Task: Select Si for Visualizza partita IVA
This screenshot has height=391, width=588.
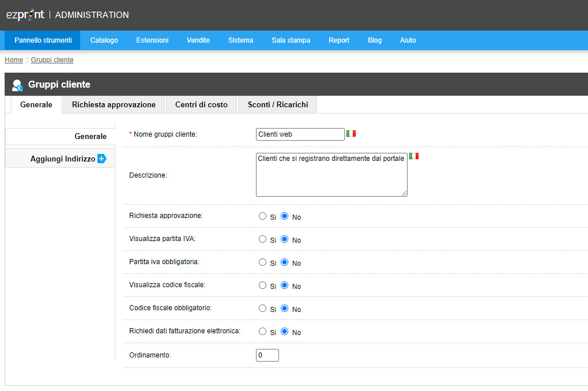Action: (x=262, y=239)
